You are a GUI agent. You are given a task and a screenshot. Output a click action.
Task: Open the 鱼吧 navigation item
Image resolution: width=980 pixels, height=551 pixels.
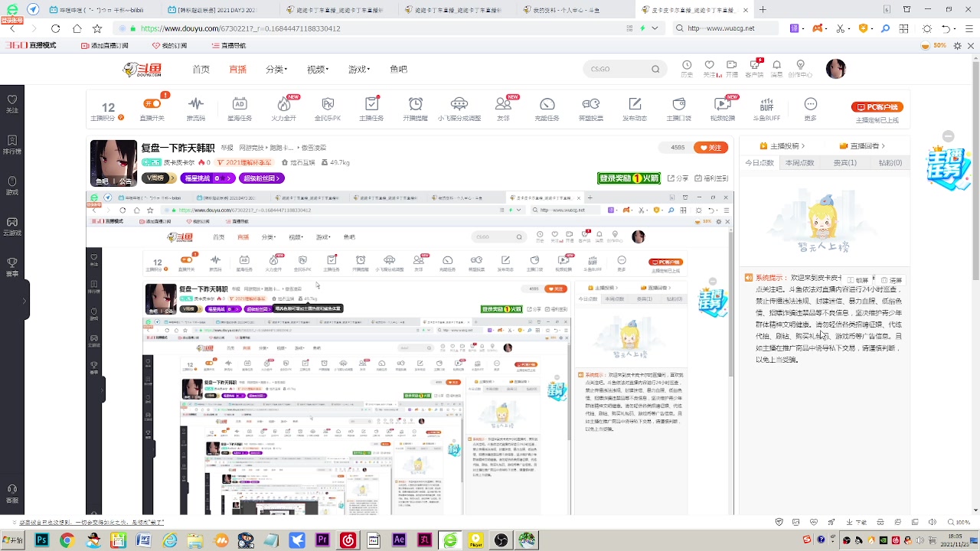pos(398,69)
